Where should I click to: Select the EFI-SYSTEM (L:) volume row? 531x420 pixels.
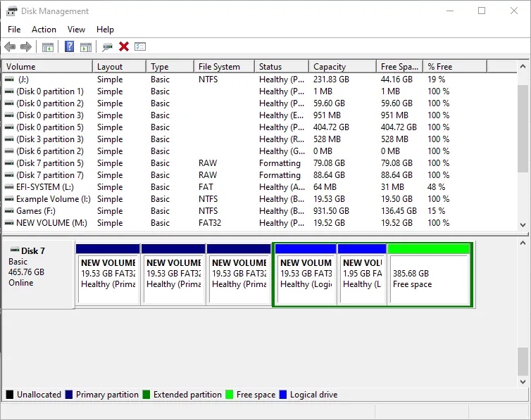pos(260,187)
